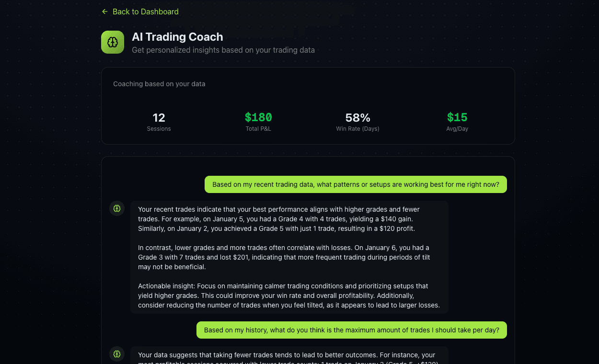Click the back arrow icon
This screenshot has width=599, height=364.
coord(104,11)
